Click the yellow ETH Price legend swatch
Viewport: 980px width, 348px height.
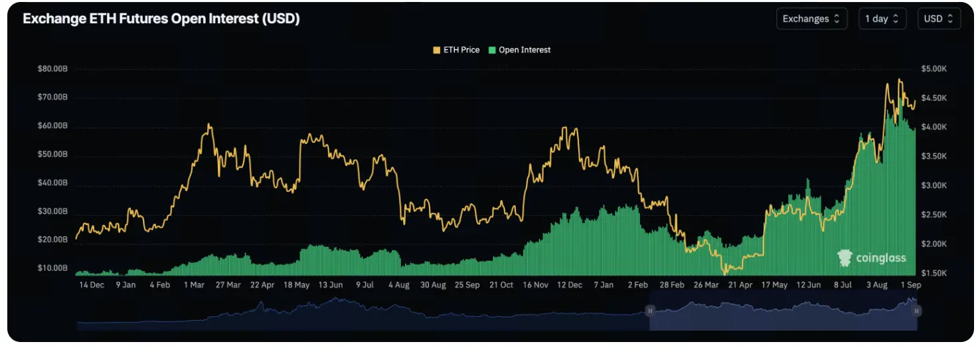tap(437, 50)
